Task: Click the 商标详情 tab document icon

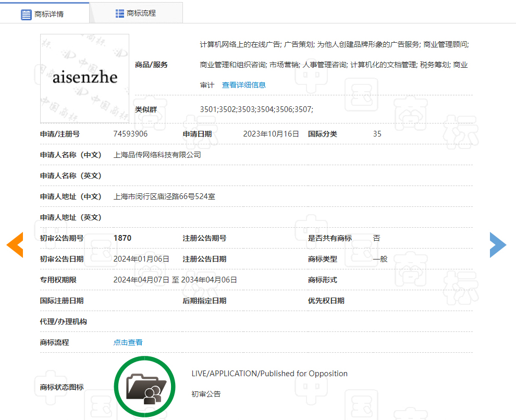Action: [x=26, y=15]
